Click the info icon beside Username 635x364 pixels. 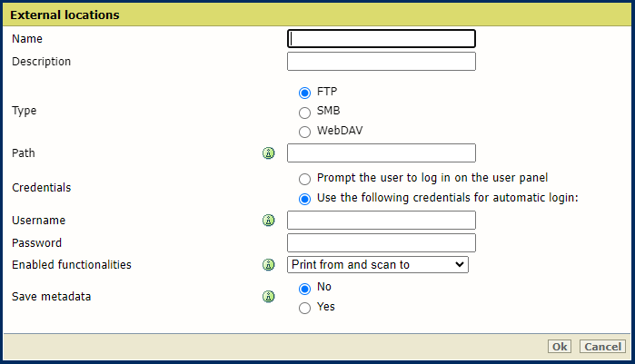268,221
